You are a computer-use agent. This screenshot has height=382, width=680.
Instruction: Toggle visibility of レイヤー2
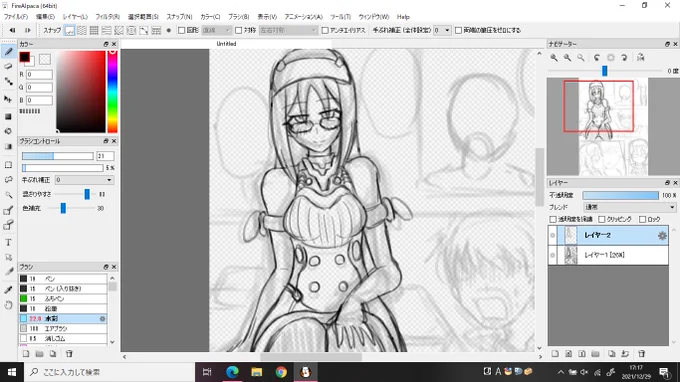(552, 235)
